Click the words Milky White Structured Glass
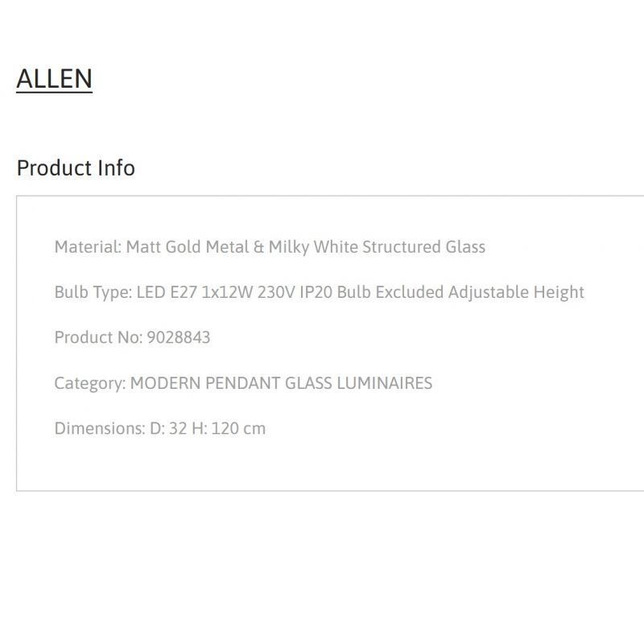The height and width of the screenshot is (644, 644). click(x=377, y=247)
